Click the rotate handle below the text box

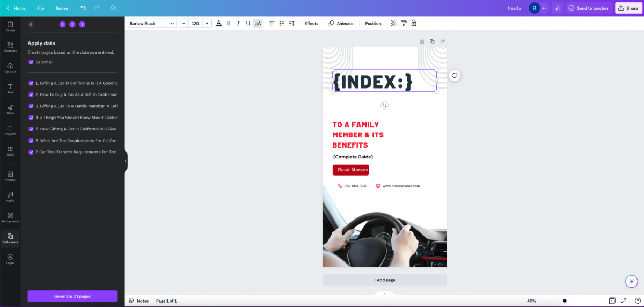pyautogui.click(x=384, y=105)
